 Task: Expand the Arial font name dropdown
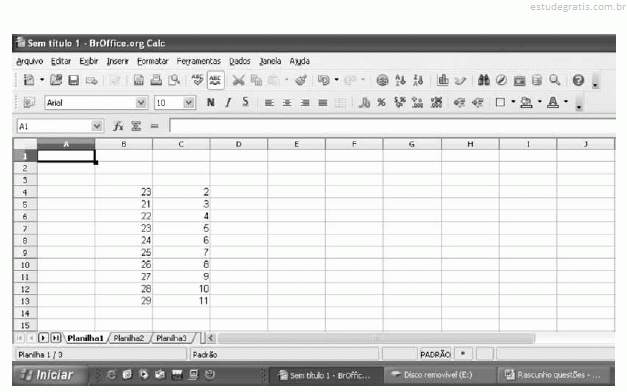pos(141,103)
